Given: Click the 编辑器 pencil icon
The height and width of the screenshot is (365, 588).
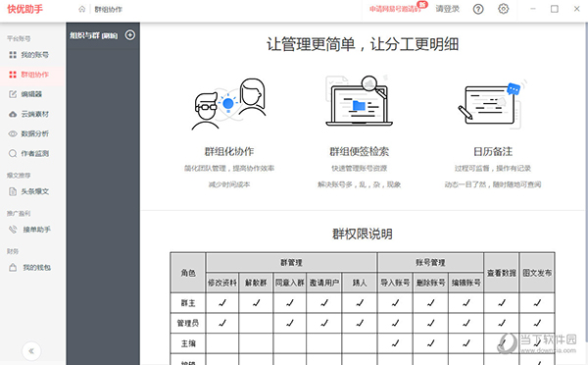Looking at the screenshot, I should pos(13,94).
